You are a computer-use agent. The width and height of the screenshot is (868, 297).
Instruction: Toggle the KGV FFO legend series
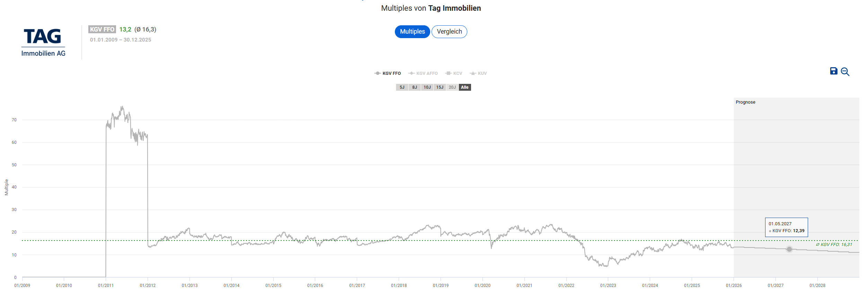click(388, 73)
